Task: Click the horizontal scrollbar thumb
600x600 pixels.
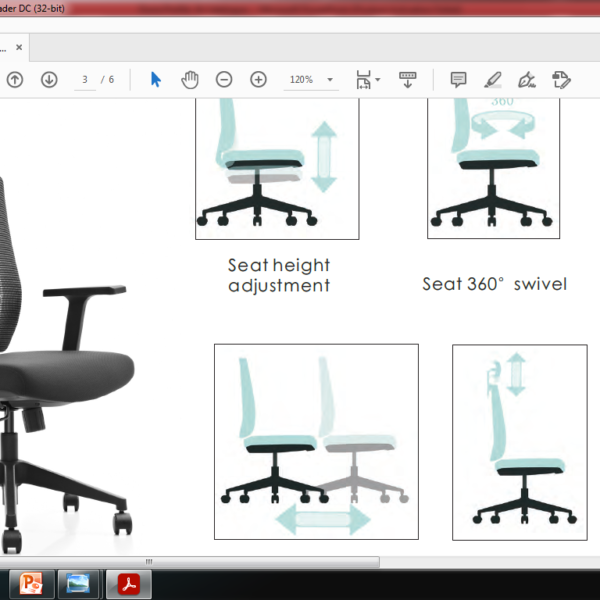Action: click(190, 562)
